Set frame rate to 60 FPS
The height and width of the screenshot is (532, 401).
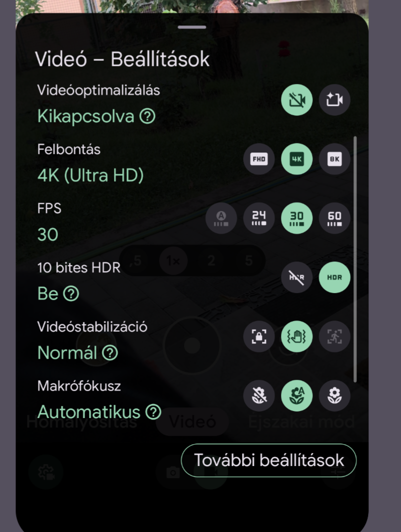point(334,218)
